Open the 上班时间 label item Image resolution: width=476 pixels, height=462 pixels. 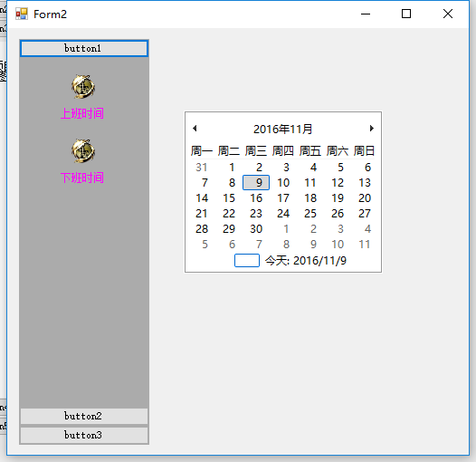click(x=82, y=113)
